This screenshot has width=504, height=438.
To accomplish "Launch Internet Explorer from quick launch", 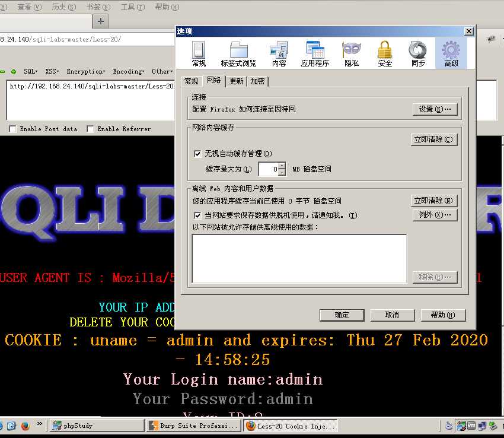I will [x=11, y=426].
